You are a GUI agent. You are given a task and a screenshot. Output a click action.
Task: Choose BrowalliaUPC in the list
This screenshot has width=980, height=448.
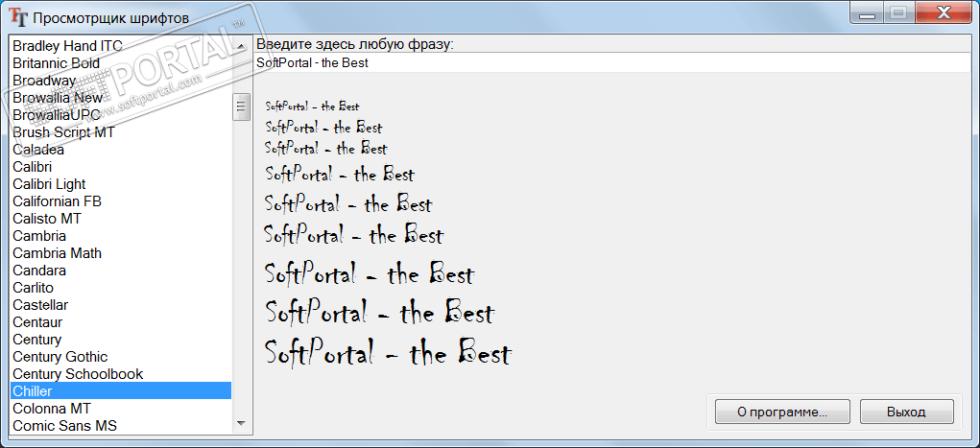(121, 115)
